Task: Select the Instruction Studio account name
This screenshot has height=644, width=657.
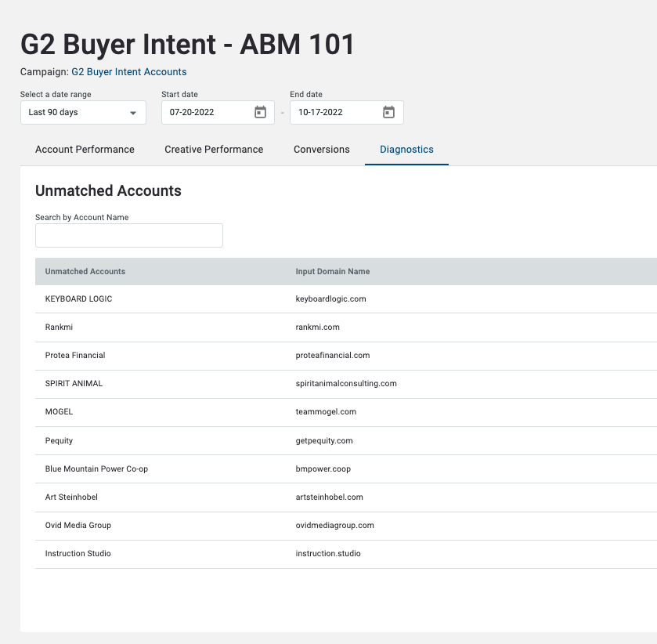Action: [x=78, y=553]
